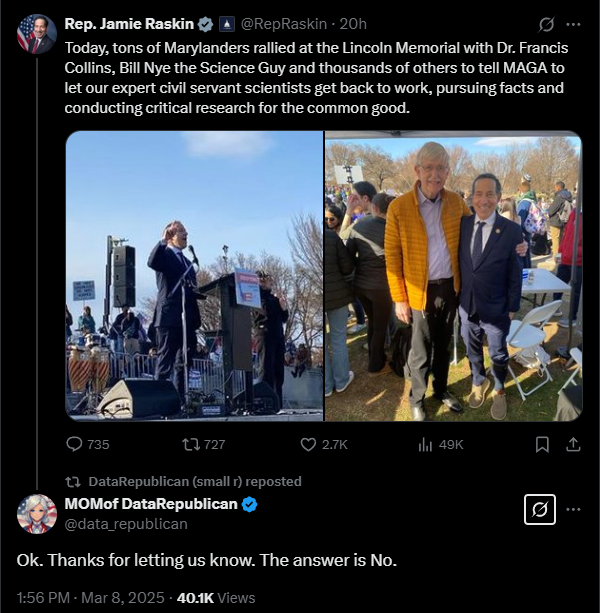Open the @RepRaskin handle link
Image resolution: width=600 pixels, height=613 pixels.
(284, 24)
